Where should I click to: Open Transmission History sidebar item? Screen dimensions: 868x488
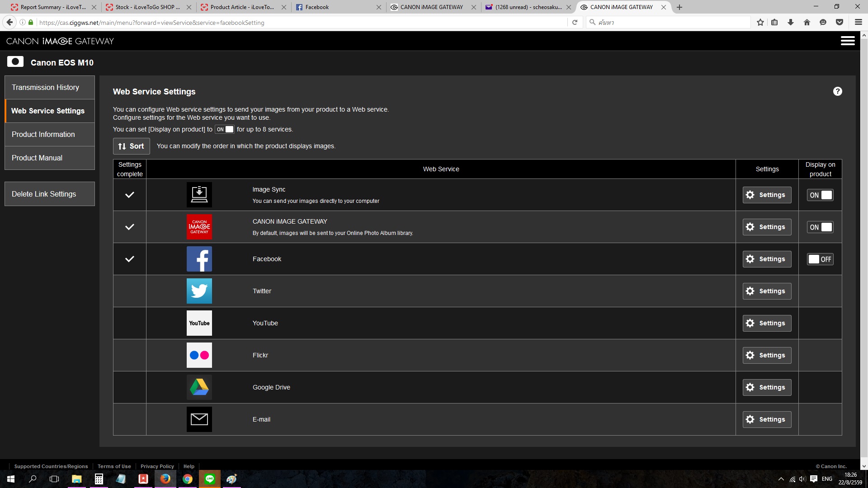pyautogui.click(x=50, y=87)
